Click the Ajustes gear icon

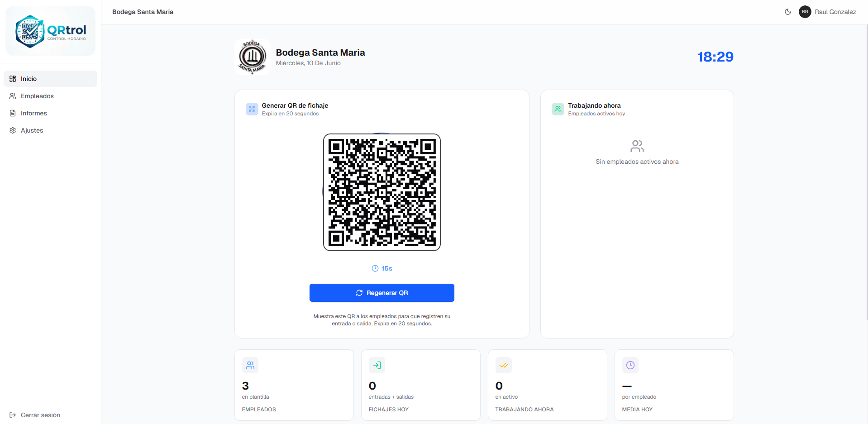(x=13, y=130)
